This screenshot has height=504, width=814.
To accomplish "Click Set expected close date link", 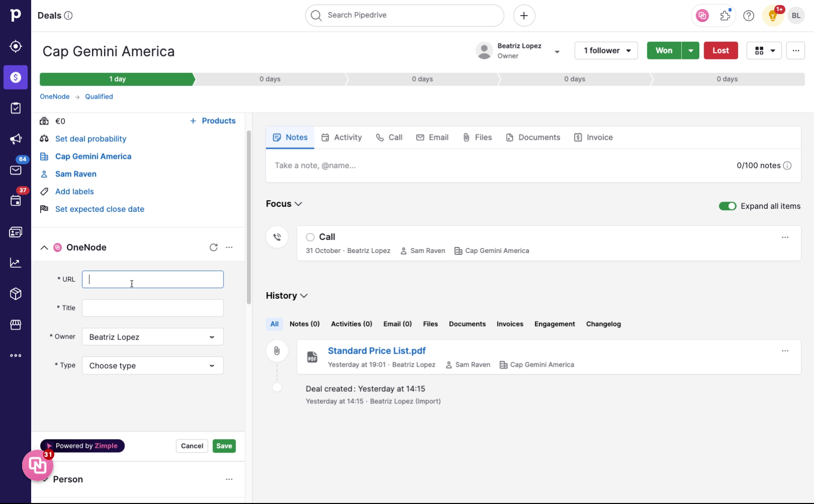I will [100, 209].
